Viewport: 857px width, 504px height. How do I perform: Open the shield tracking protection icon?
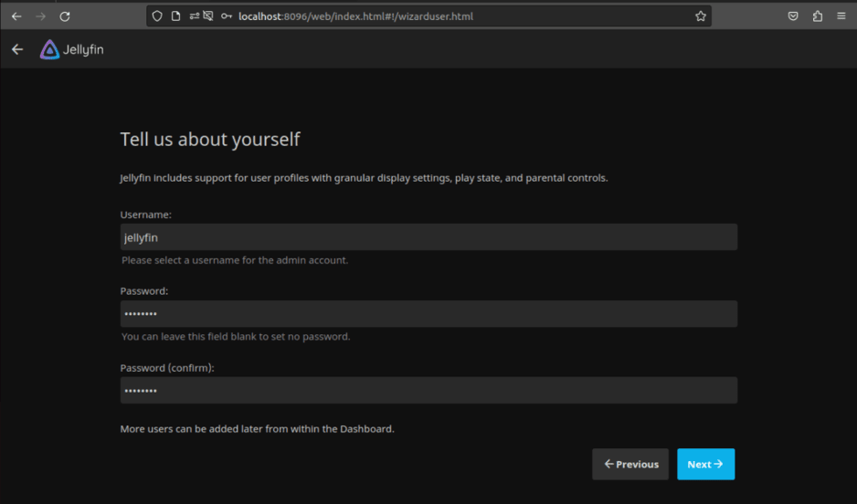157,16
